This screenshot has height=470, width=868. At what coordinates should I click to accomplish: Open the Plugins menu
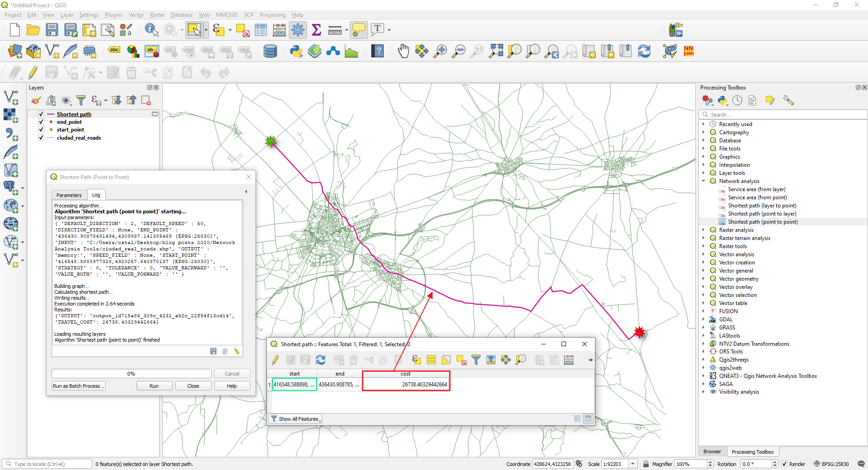113,15
